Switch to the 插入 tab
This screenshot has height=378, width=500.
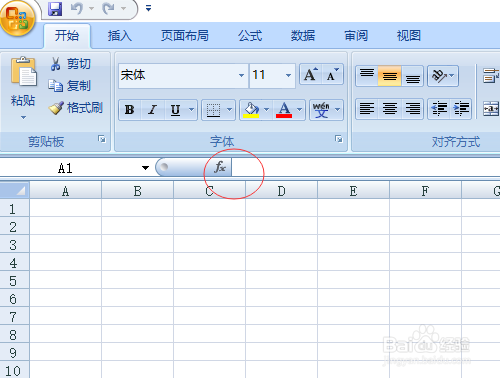(120, 35)
